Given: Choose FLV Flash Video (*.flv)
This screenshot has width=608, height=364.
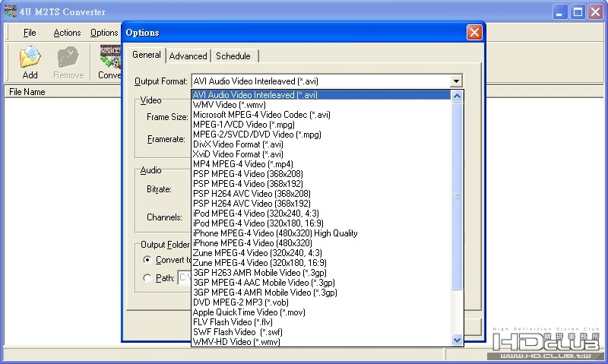Looking at the screenshot, I should tap(321, 322).
